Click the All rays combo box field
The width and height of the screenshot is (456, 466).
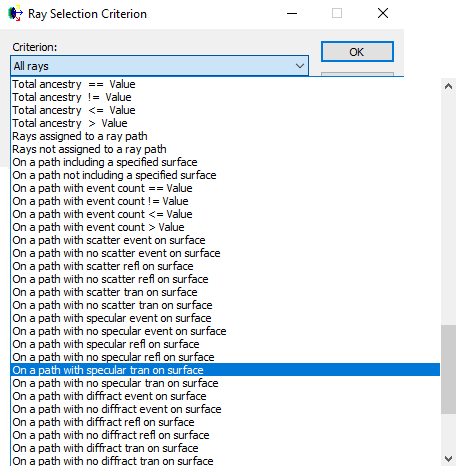point(159,66)
